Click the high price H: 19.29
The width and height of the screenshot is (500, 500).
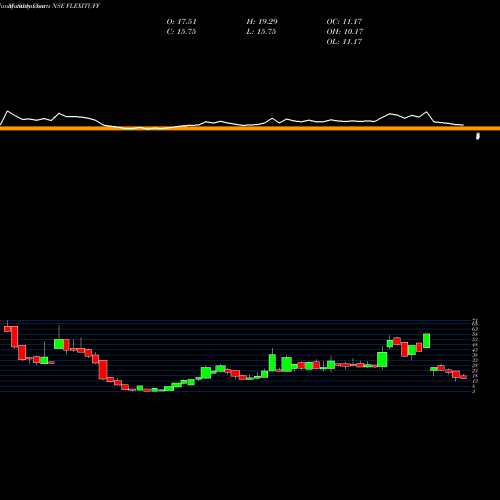coord(262,22)
